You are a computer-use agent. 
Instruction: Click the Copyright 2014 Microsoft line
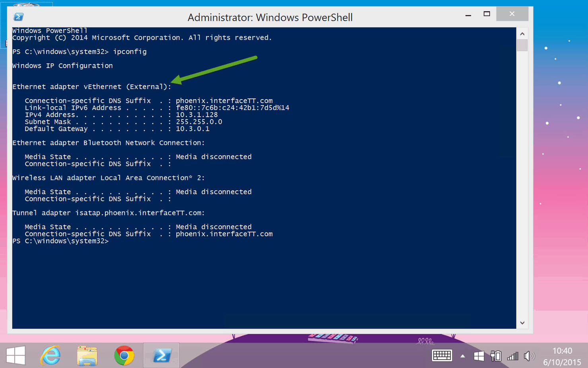pyautogui.click(x=142, y=38)
